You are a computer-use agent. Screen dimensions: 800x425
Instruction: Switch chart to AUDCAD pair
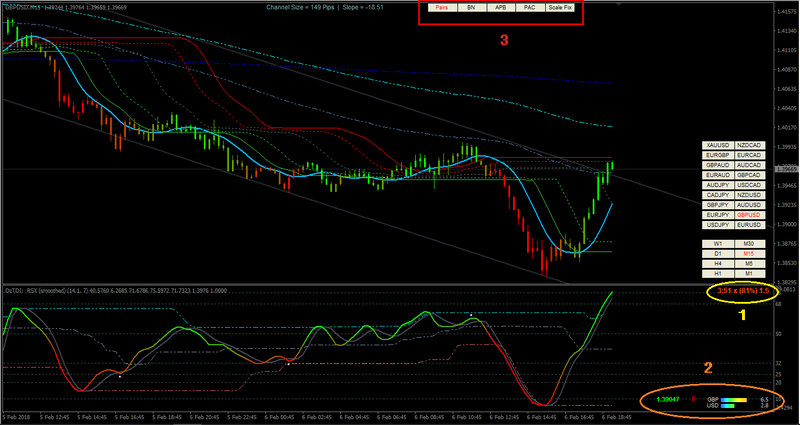pos(750,165)
